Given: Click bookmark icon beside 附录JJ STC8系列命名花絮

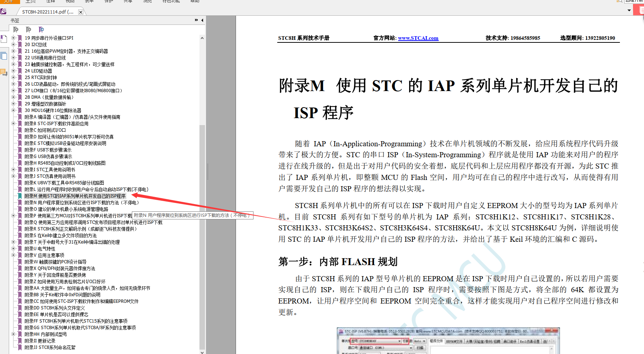Looking at the screenshot, I should click(x=20, y=347).
